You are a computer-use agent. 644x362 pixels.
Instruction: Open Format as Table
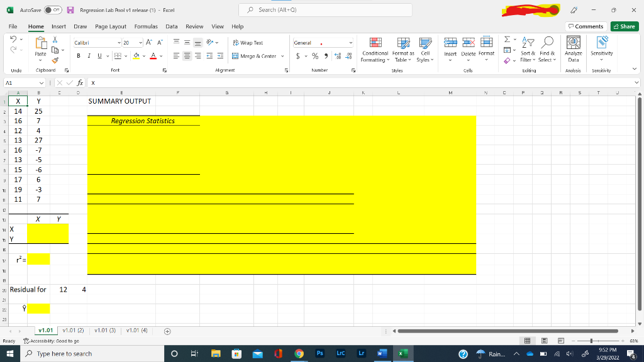click(x=403, y=50)
